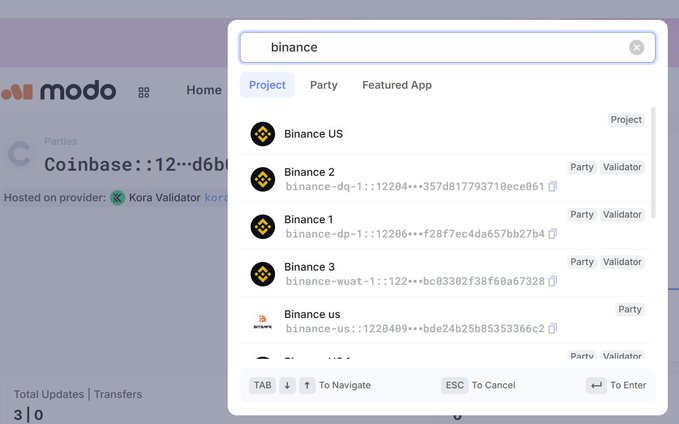This screenshot has height=424, width=679.
Task: Click the Project tag on Binance US
Action: [626, 120]
